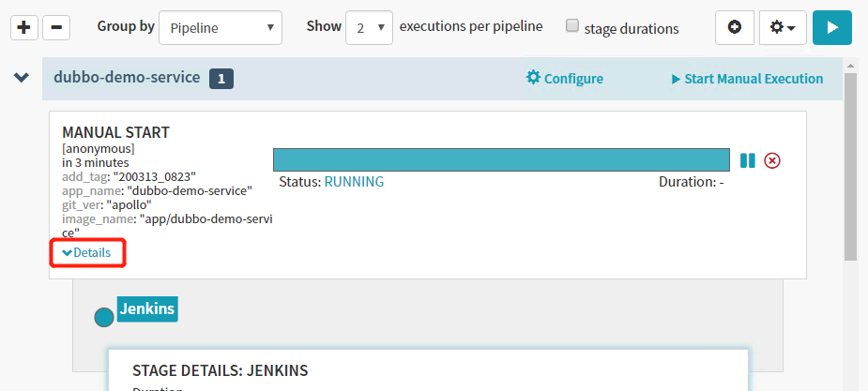Open executions per pipeline count dropdown
The image size is (868, 391).
(369, 28)
